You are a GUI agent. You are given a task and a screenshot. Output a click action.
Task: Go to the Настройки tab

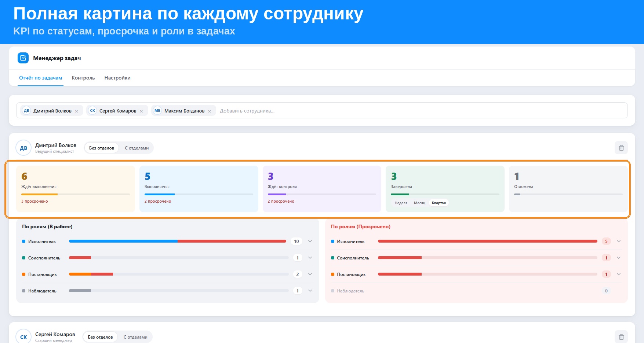tap(117, 78)
